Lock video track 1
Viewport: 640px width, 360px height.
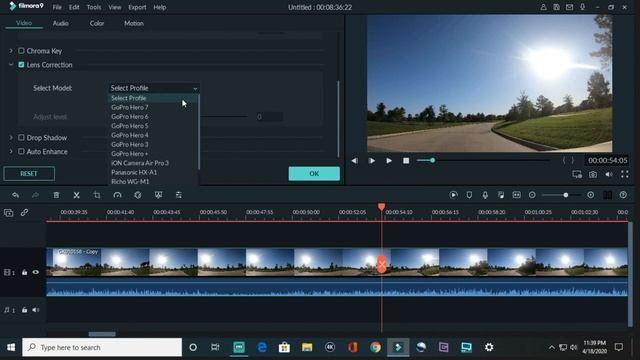point(24,272)
